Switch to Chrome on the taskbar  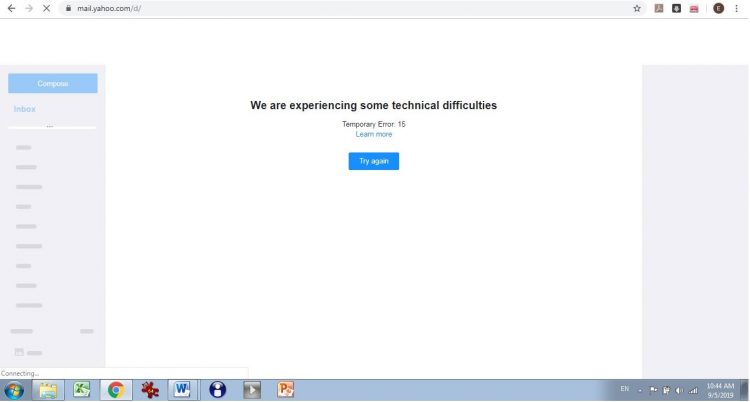116,391
